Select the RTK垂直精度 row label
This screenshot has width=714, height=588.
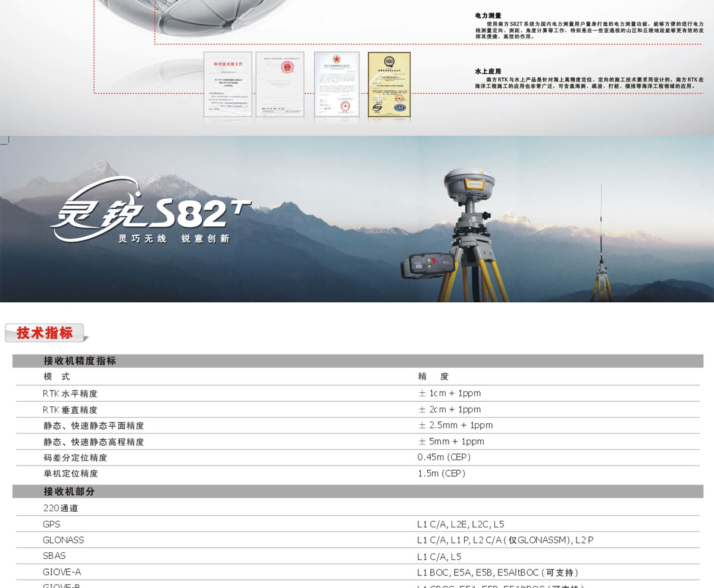coord(70,410)
